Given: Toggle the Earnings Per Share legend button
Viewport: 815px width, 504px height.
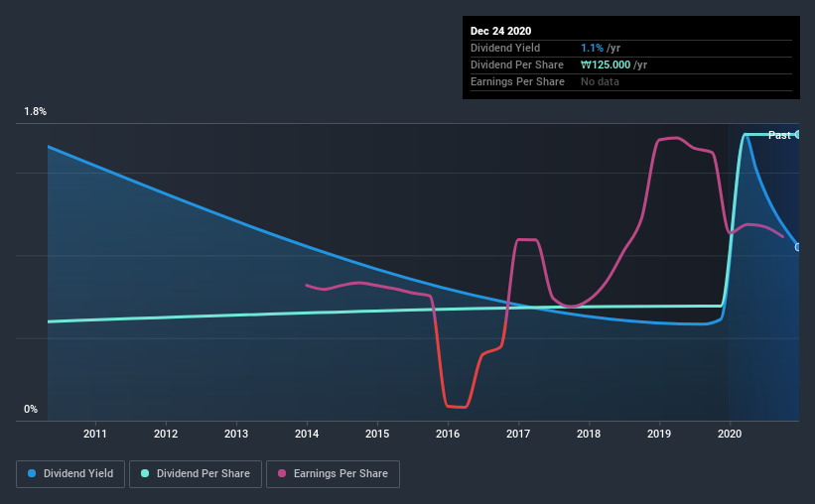Looking at the screenshot, I should (x=333, y=474).
